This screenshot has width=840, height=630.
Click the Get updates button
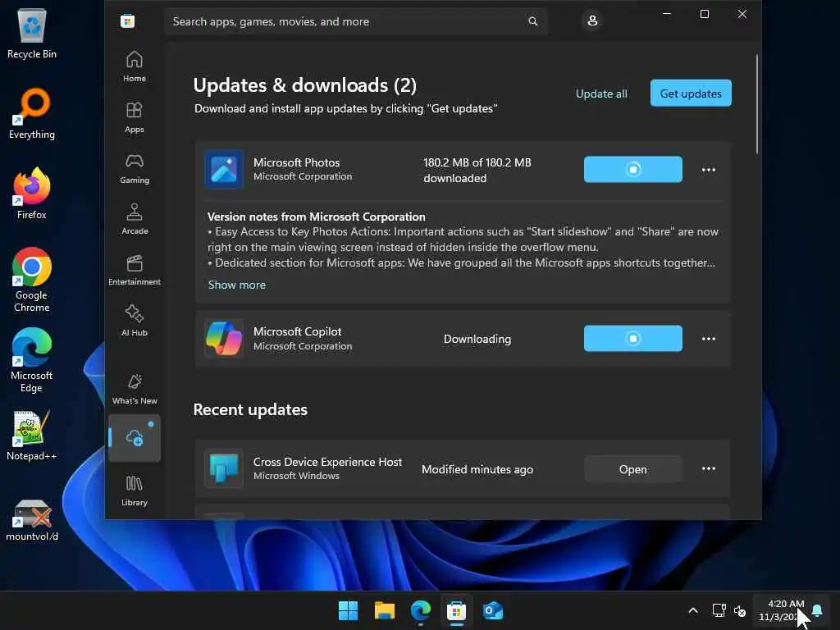click(x=691, y=94)
